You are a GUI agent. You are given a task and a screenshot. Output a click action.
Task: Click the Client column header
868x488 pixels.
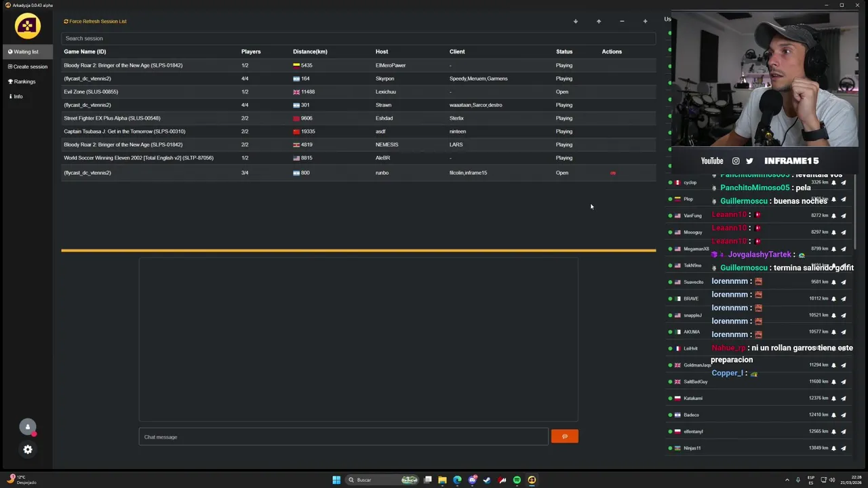point(457,52)
